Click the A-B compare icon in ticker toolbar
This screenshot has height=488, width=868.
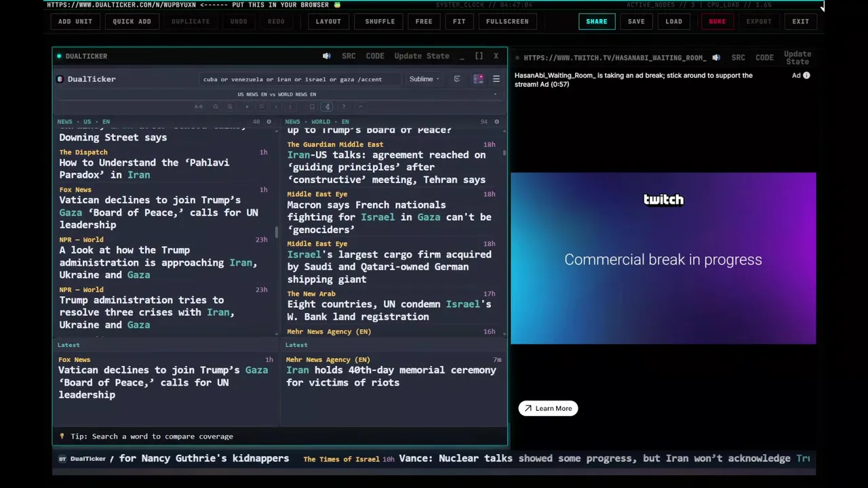point(199,106)
